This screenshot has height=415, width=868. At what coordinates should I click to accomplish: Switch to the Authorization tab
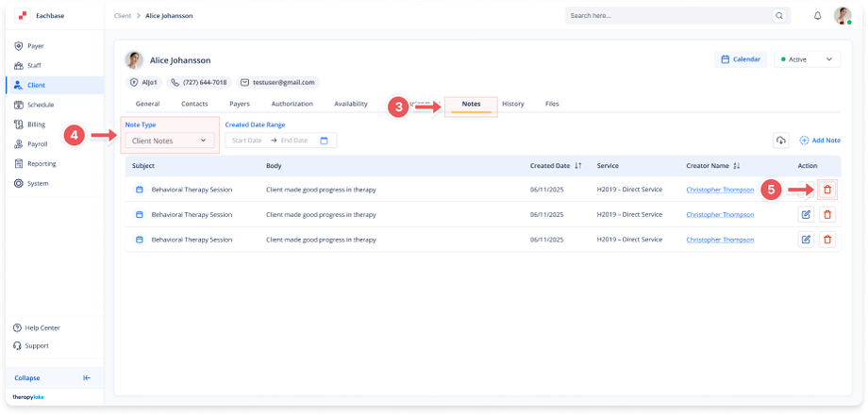(x=292, y=104)
